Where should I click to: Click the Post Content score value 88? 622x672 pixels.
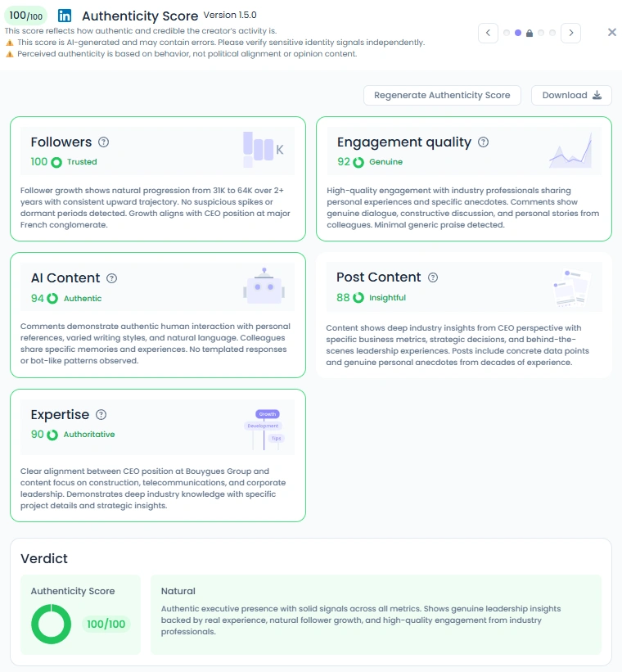343,297
